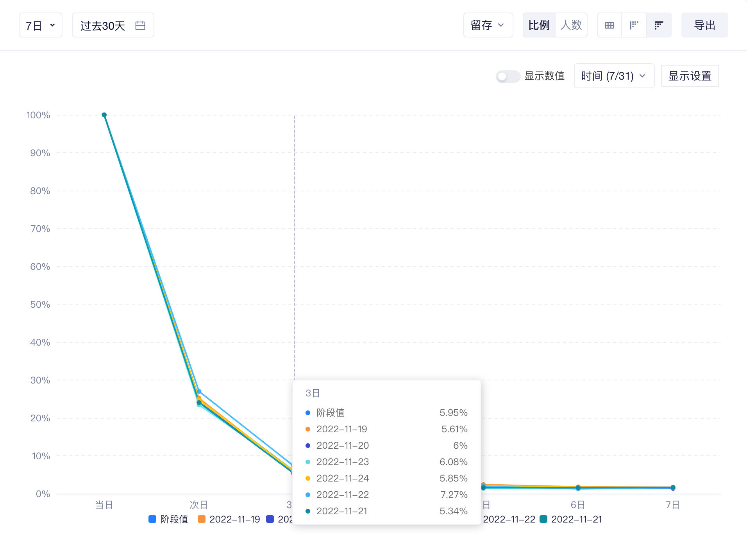Click the 次日 data point on 2022-11-22 line
The image size is (747, 560).
[x=199, y=391]
